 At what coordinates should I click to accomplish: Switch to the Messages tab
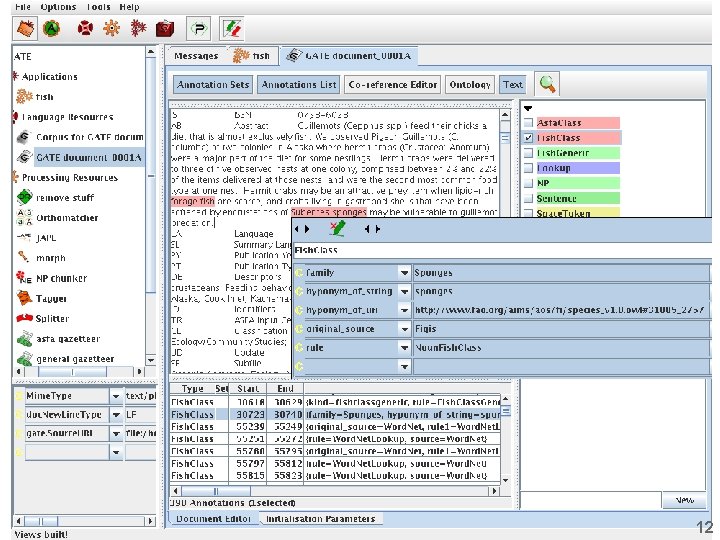click(x=196, y=56)
